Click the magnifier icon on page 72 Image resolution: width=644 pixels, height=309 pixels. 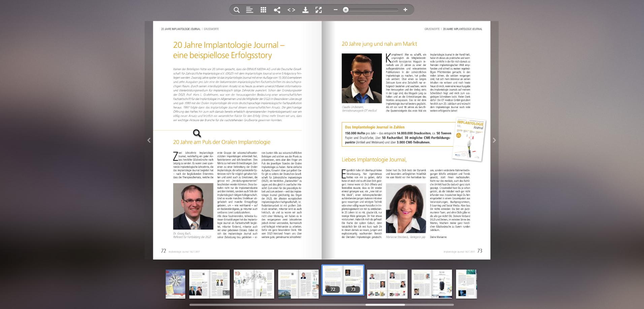(197, 133)
